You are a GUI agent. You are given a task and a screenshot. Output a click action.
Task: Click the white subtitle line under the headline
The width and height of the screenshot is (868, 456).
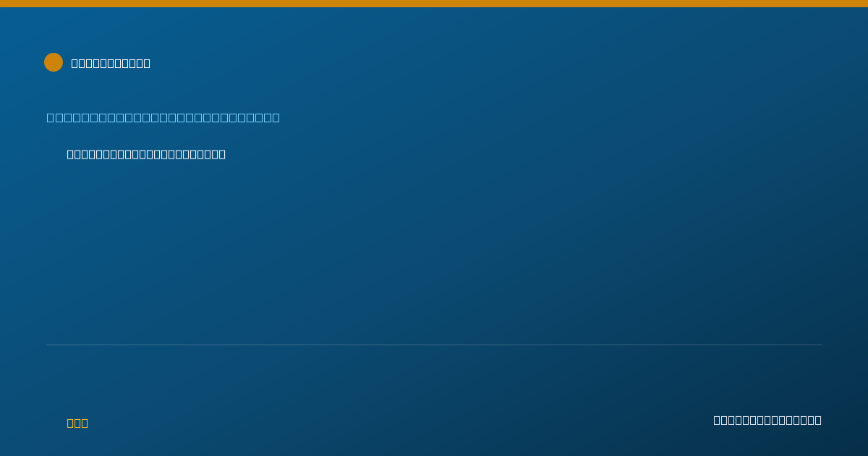[146, 154]
